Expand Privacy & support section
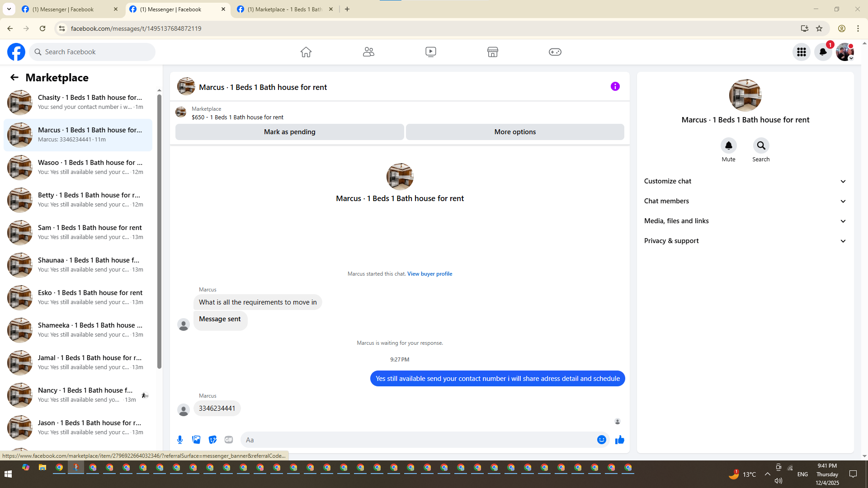Viewport: 868px width, 488px height. (745, 241)
